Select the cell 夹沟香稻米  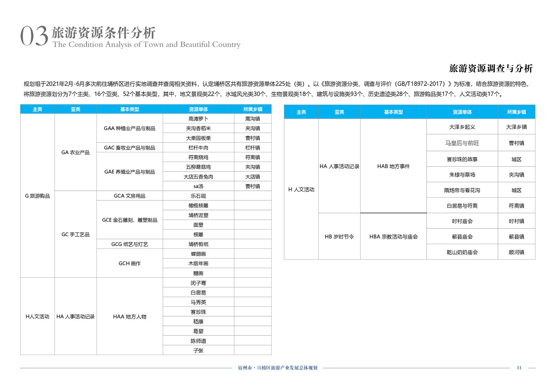pyautogui.click(x=198, y=128)
